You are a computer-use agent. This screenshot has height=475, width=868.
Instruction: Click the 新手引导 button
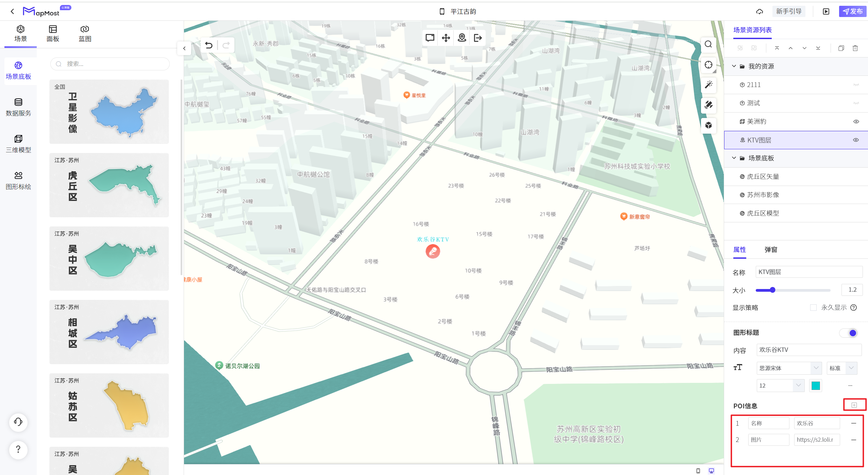789,11
